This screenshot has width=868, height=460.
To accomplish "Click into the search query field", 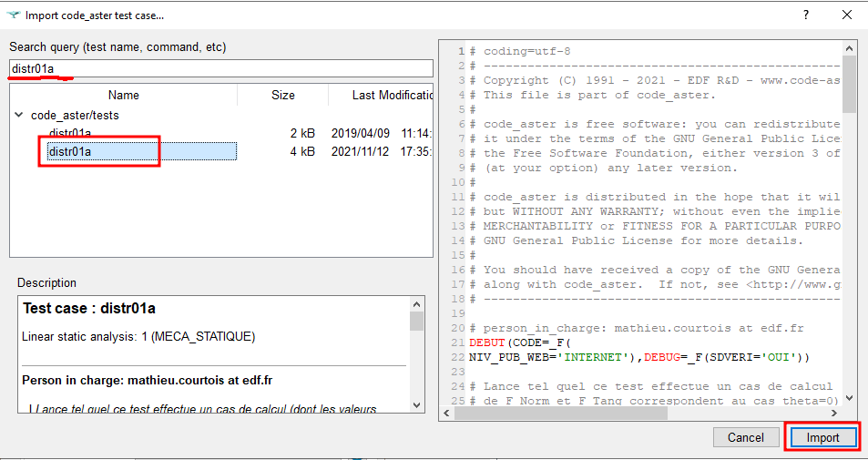I will coord(220,69).
